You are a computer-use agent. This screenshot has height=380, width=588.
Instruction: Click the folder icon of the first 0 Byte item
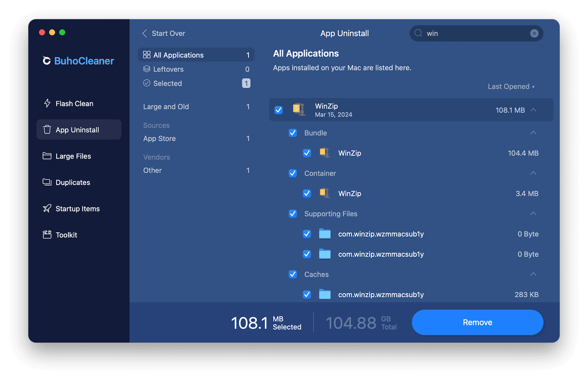(x=325, y=234)
